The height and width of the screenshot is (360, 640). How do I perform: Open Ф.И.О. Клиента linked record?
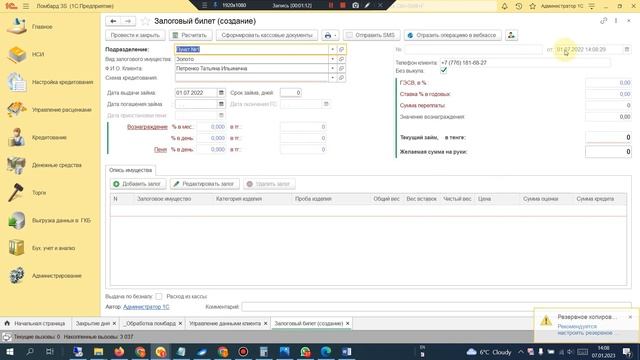(342, 69)
